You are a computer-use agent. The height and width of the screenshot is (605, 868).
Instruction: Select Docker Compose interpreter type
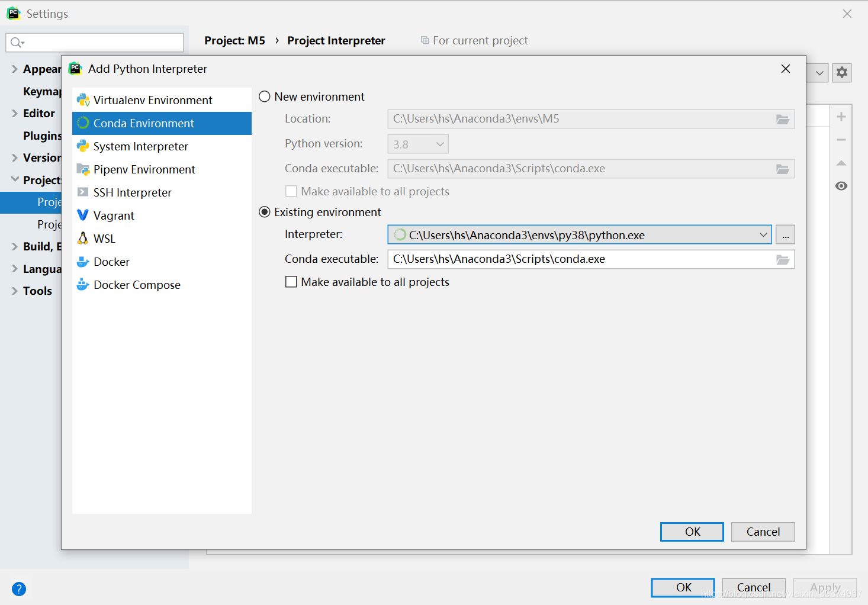coord(162,285)
